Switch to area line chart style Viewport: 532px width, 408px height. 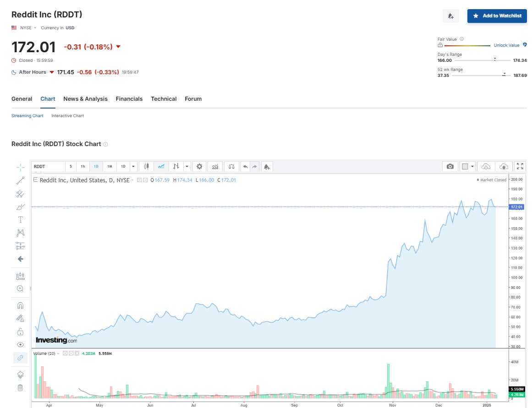pyautogui.click(x=161, y=167)
